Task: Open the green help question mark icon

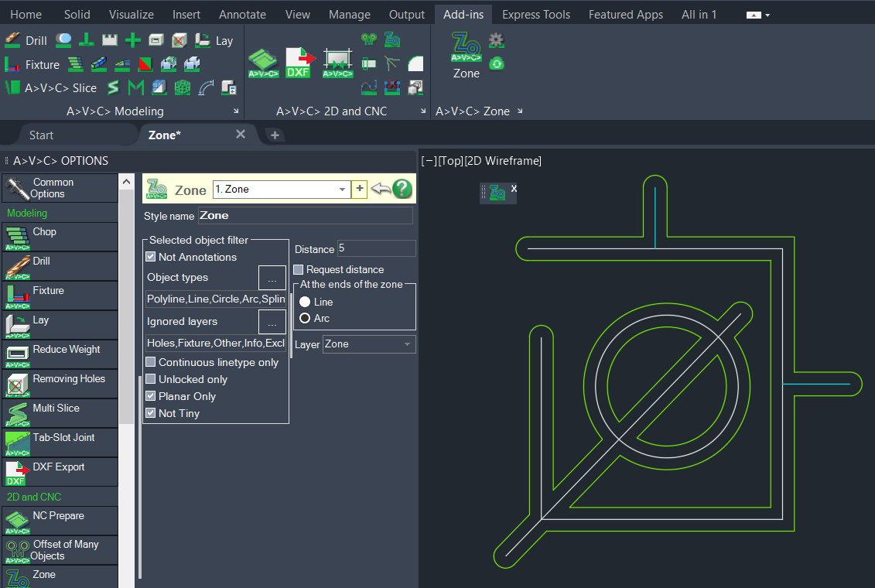Action: pos(402,189)
